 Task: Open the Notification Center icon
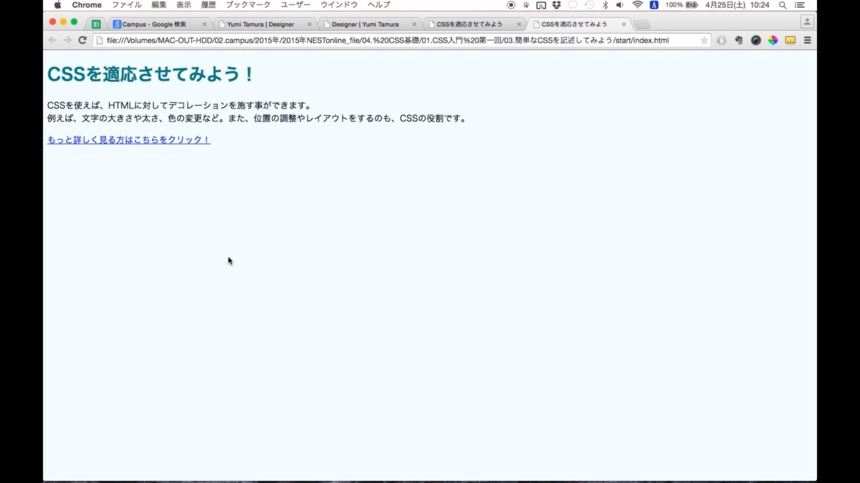(800, 5)
